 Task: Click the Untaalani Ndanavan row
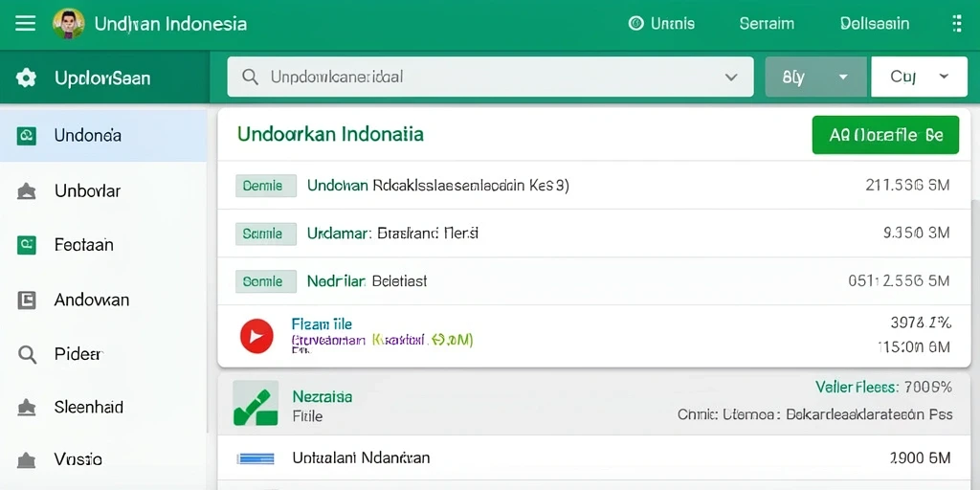pos(593,458)
